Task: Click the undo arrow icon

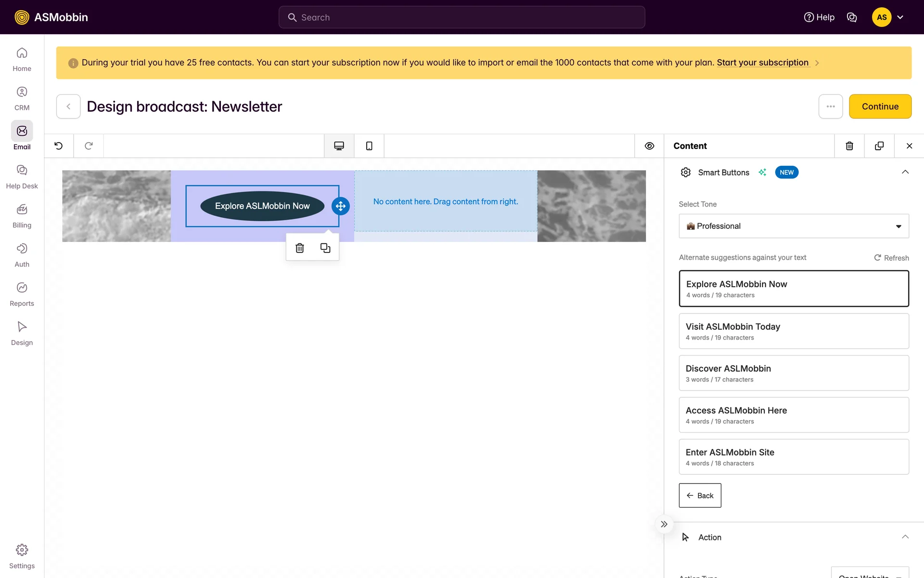Action: pos(59,146)
